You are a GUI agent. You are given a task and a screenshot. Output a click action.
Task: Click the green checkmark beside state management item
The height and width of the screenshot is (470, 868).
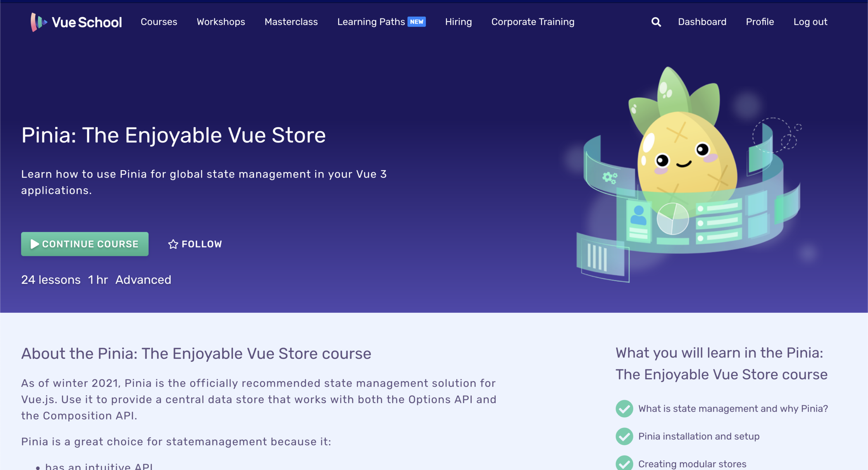[624, 408]
